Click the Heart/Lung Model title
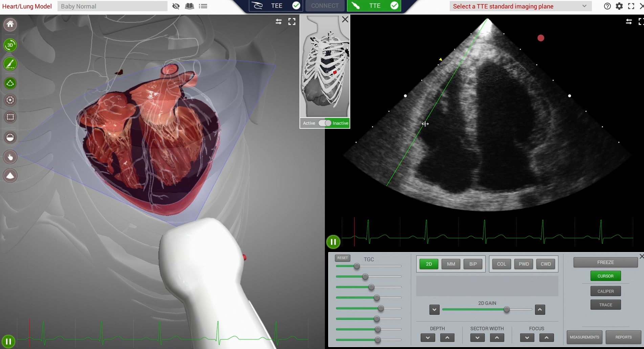644x349 pixels. tap(27, 6)
